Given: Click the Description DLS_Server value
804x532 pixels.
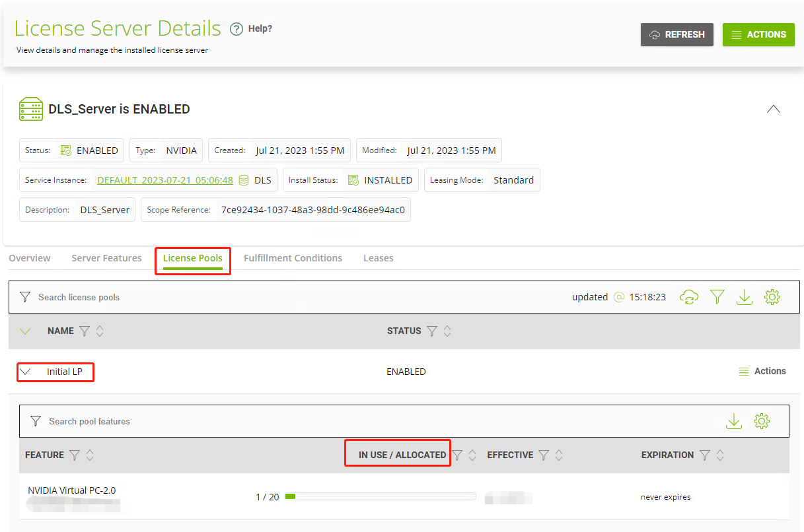Looking at the screenshot, I should 105,210.
